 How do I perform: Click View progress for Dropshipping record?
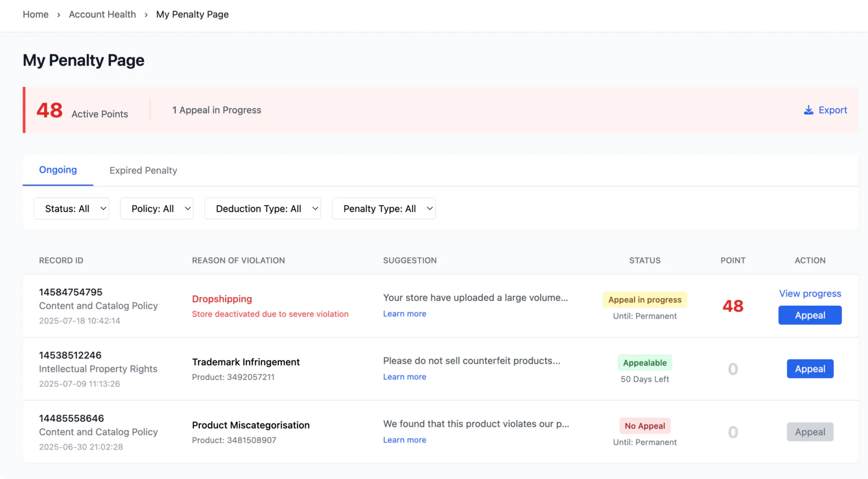810,294
